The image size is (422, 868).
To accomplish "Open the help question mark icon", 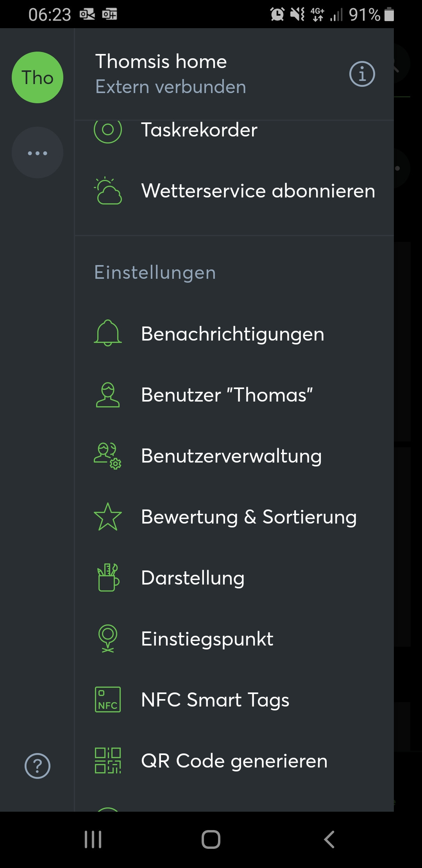I will (x=38, y=766).
